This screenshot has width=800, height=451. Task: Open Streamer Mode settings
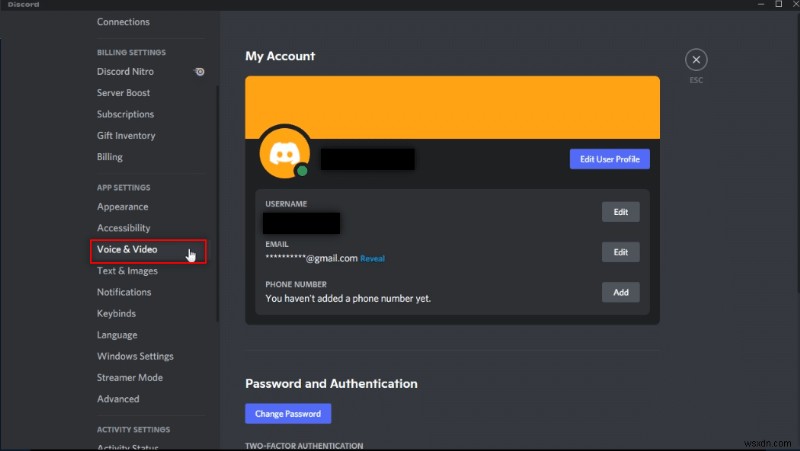[130, 378]
